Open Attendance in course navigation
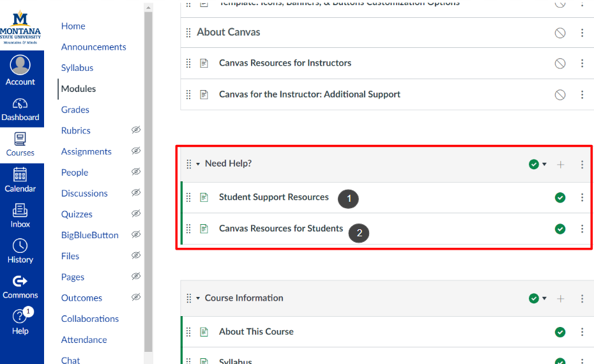This screenshot has width=594, height=364. click(x=84, y=340)
